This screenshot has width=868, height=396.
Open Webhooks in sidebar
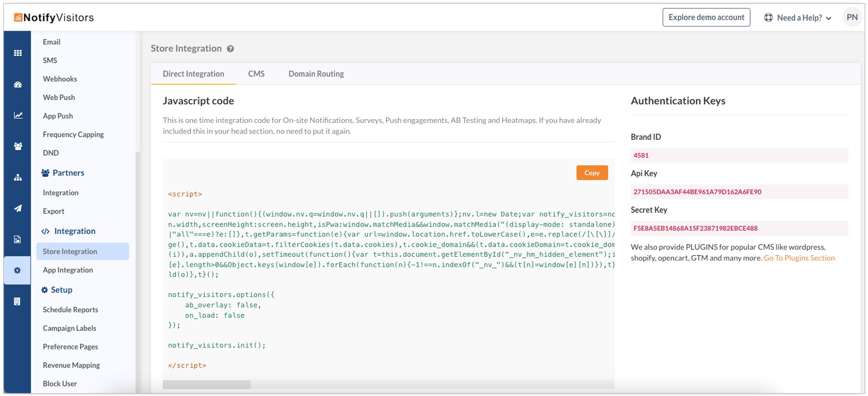[x=60, y=79]
